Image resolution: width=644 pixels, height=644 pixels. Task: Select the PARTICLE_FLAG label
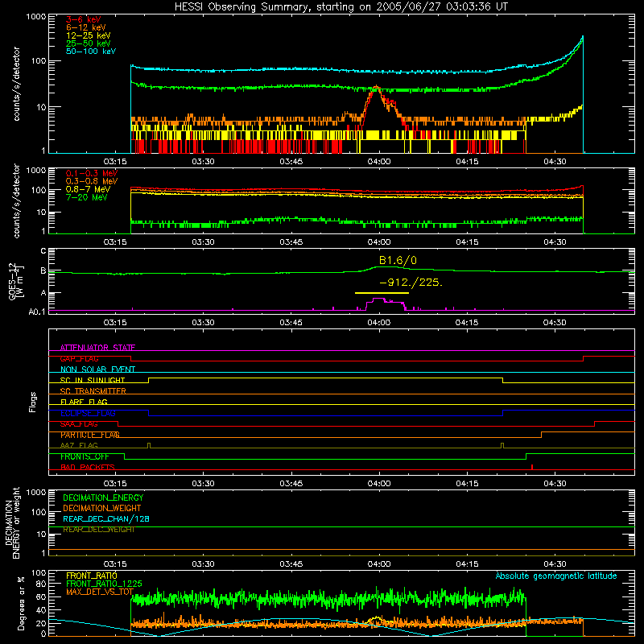(90, 435)
